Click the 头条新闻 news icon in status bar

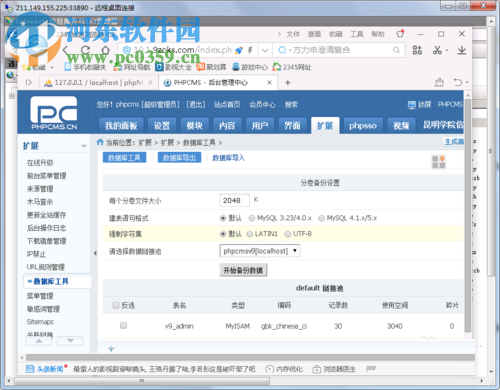click(x=30, y=369)
